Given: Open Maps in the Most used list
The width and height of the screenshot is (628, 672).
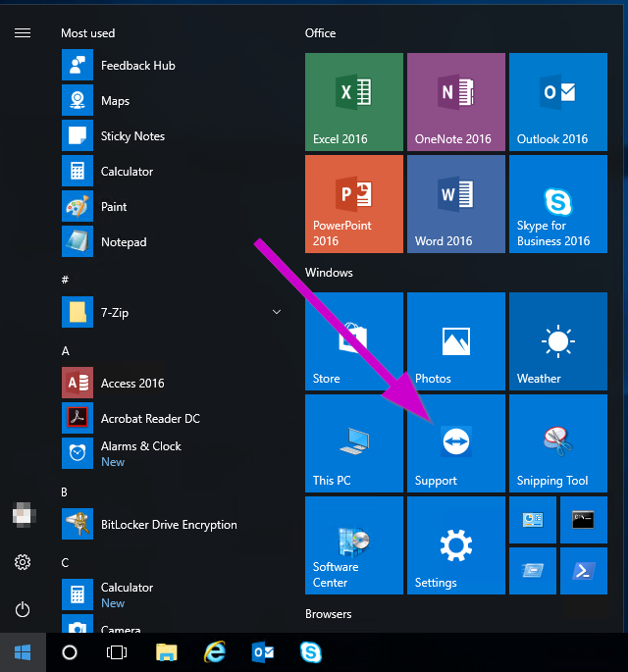Looking at the screenshot, I should click(172, 100).
